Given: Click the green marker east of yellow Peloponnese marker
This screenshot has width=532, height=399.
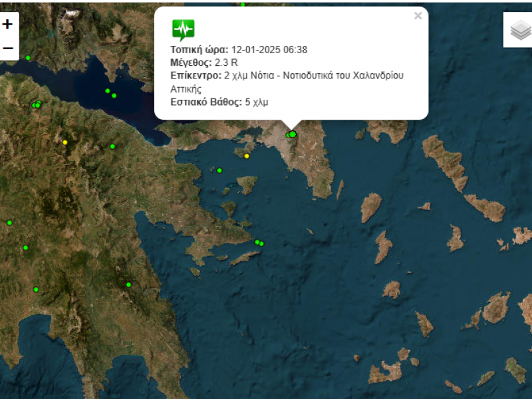Looking at the screenshot, I should [112, 146].
